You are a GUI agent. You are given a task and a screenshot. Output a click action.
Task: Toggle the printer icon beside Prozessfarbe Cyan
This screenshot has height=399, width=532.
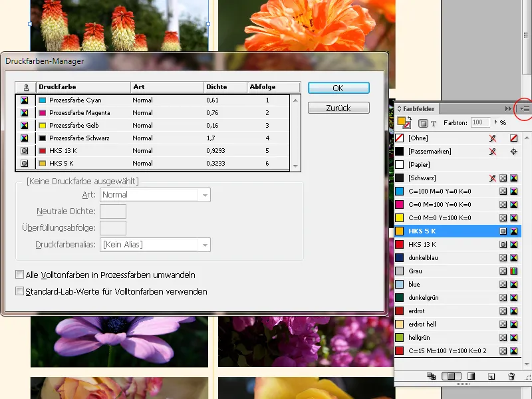(x=24, y=100)
